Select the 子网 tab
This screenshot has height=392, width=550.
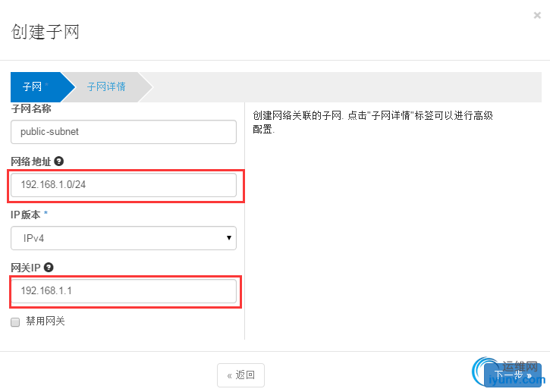[x=32, y=87]
